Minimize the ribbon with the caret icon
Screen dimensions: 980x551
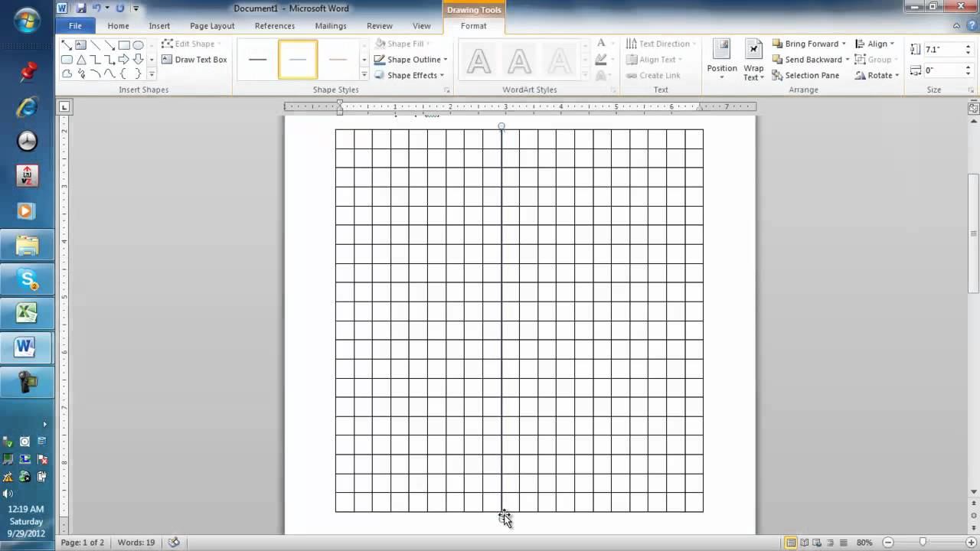coord(957,26)
